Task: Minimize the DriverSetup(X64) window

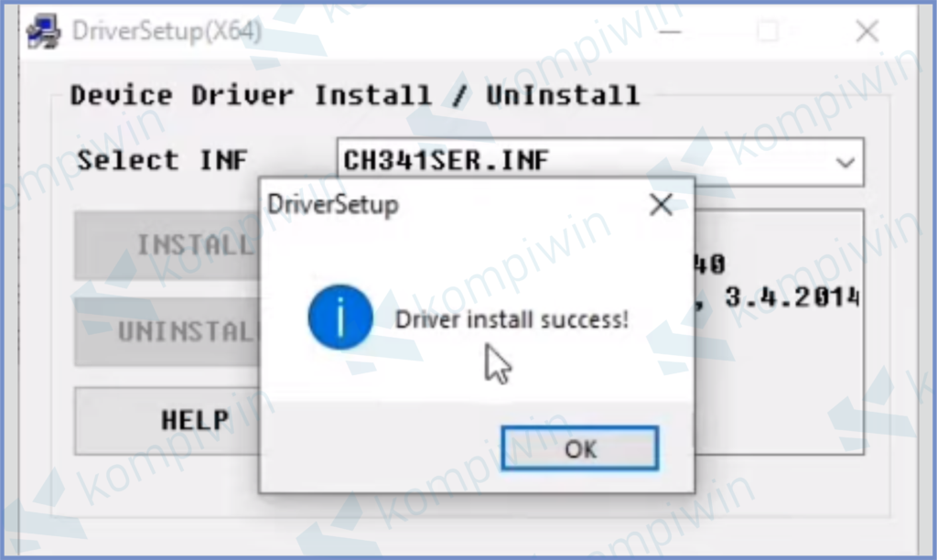Action: point(670,31)
